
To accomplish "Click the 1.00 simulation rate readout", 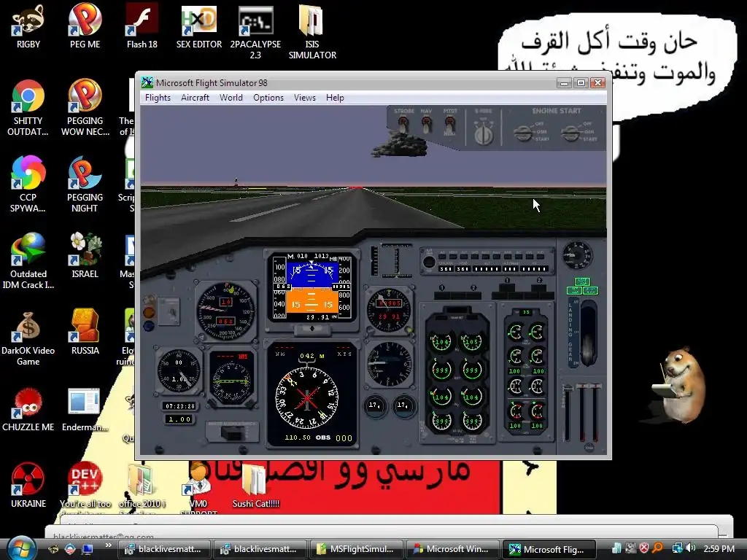I will tap(179, 419).
